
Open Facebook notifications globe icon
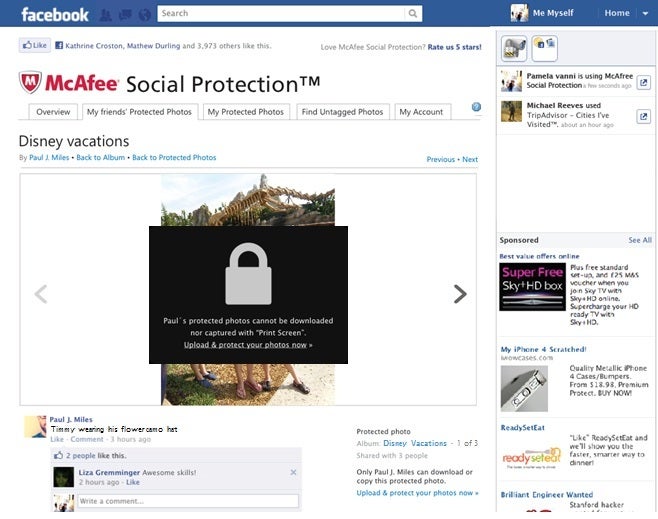point(145,15)
